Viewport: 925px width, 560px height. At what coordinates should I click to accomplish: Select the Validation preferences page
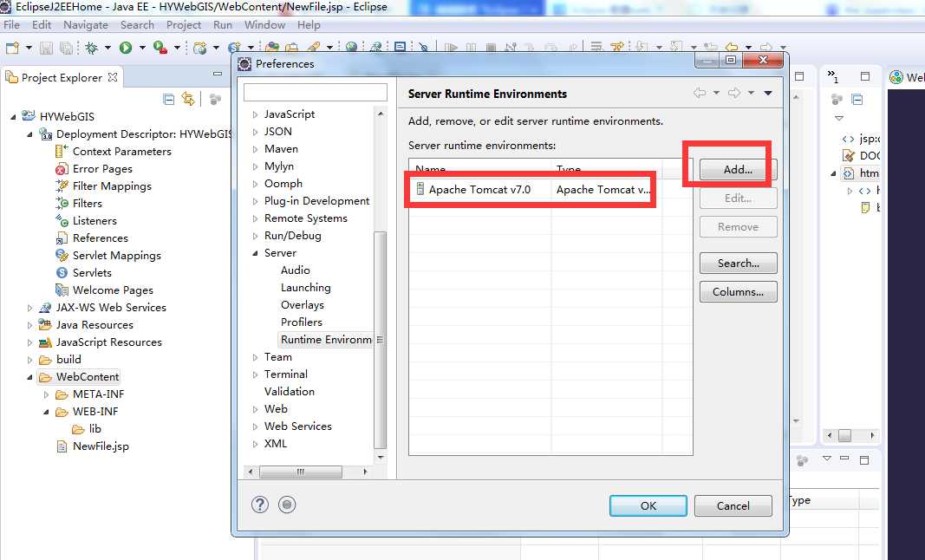[289, 392]
